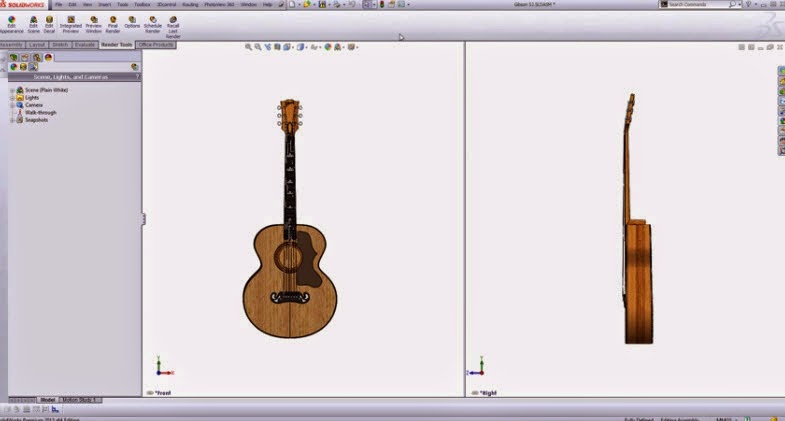The width and height of the screenshot is (785, 421).
Task: Start the Final Render
Action: coord(113,25)
